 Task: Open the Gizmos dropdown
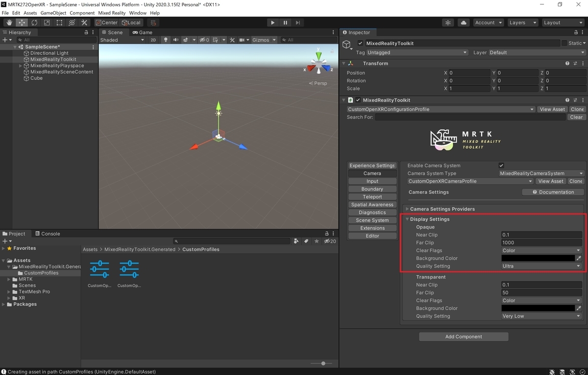pyautogui.click(x=264, y=40)
